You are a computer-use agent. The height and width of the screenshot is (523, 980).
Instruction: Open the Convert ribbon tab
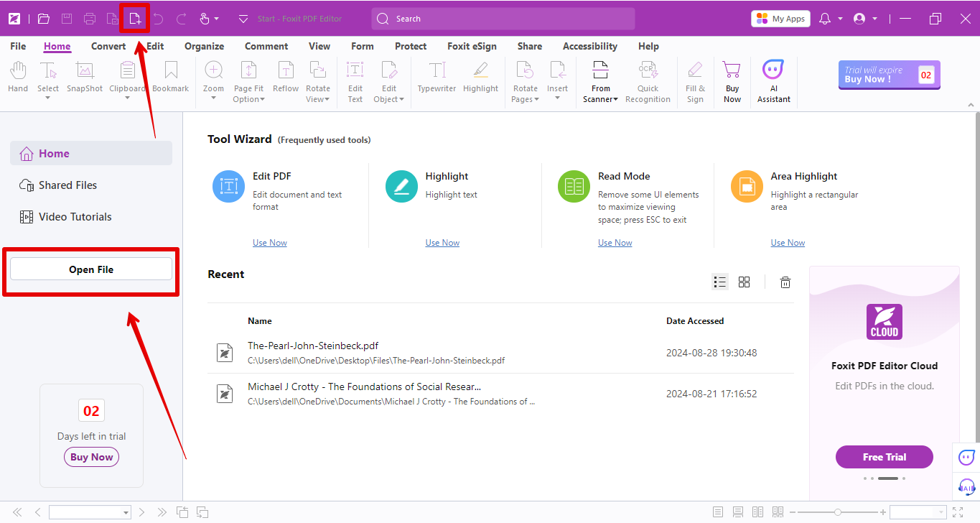coord(108,46)
